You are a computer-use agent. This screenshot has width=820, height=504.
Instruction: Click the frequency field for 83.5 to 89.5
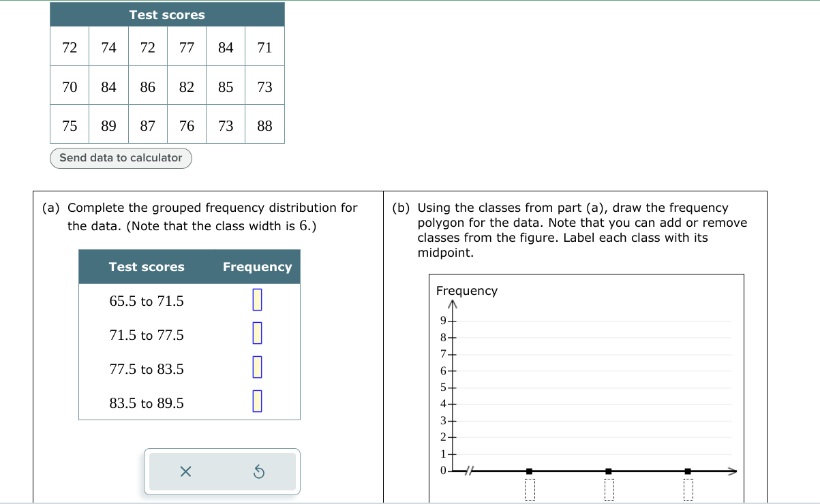(256, 403)
